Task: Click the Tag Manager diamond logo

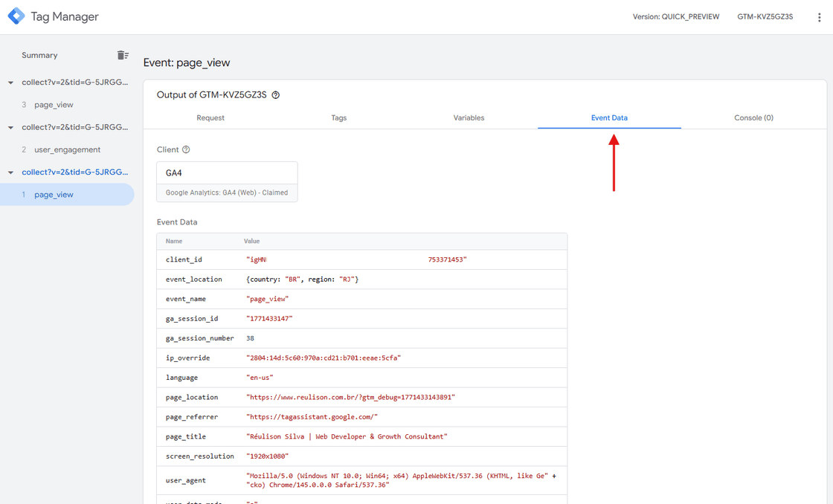Action: [16, 16]
